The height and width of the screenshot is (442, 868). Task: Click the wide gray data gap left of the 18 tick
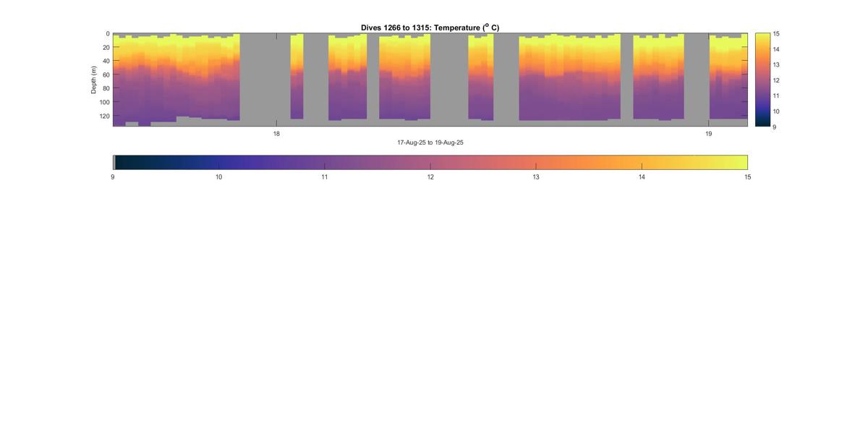tap(265, 80)
